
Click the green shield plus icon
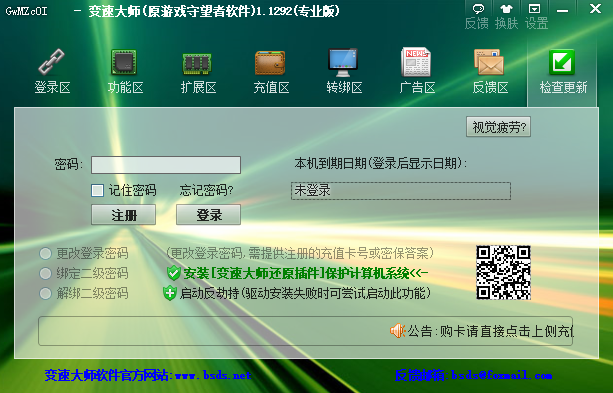[170, 293]
